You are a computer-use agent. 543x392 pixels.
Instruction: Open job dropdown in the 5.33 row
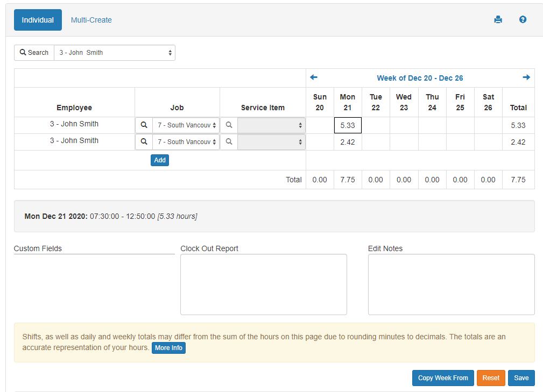coord(186,125)
